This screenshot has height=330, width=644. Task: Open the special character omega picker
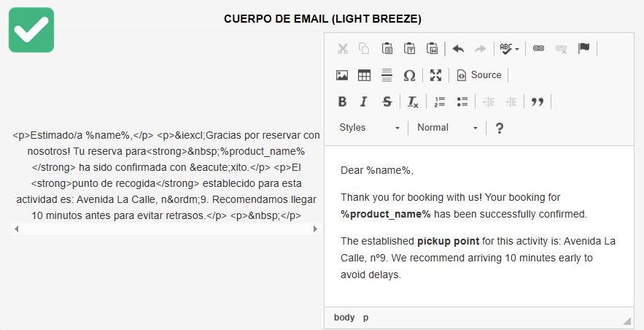click(409, 75)
